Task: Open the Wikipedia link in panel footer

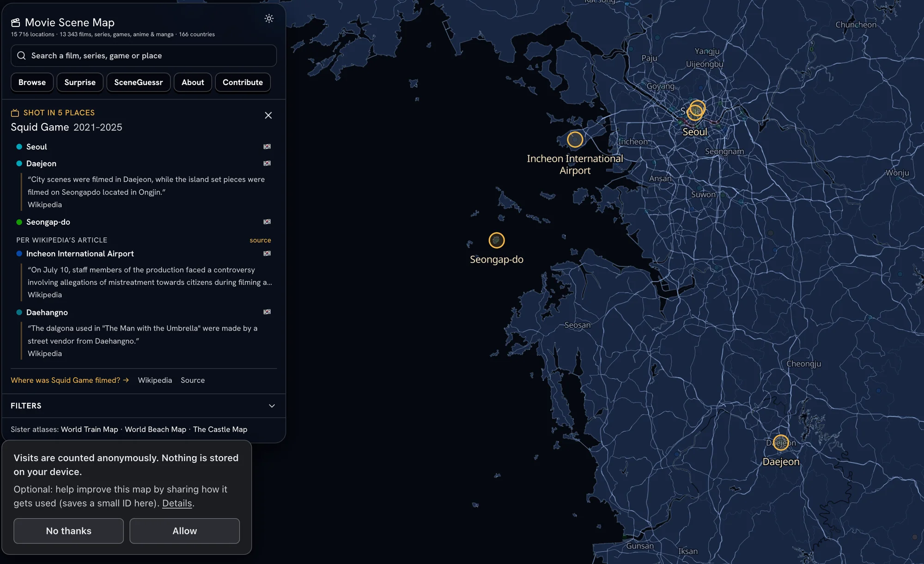Action: (x=155, y=380)
